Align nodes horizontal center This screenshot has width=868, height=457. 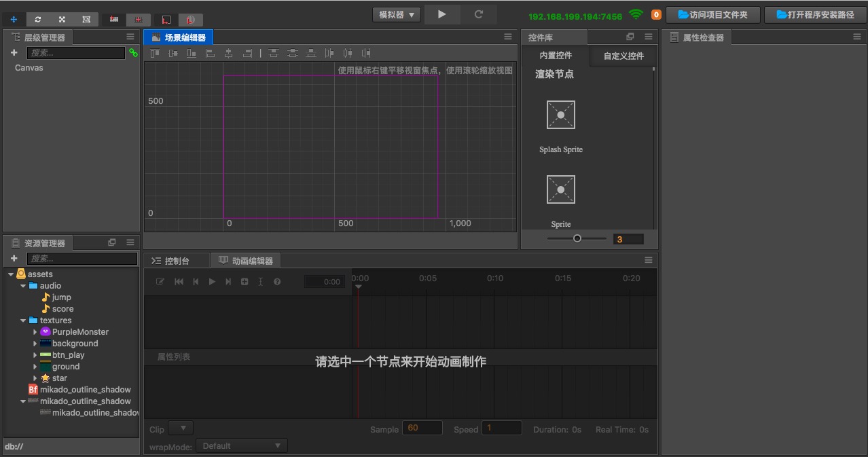pos(229,53)
